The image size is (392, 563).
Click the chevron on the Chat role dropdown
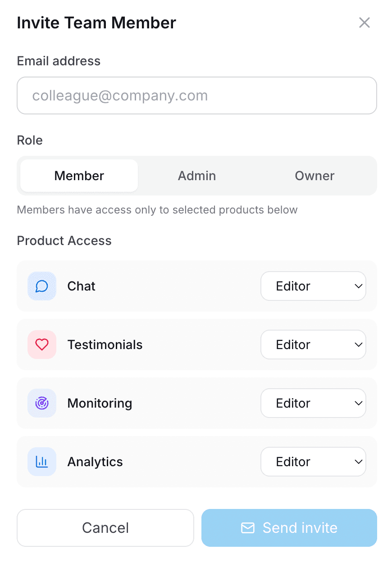358,286
